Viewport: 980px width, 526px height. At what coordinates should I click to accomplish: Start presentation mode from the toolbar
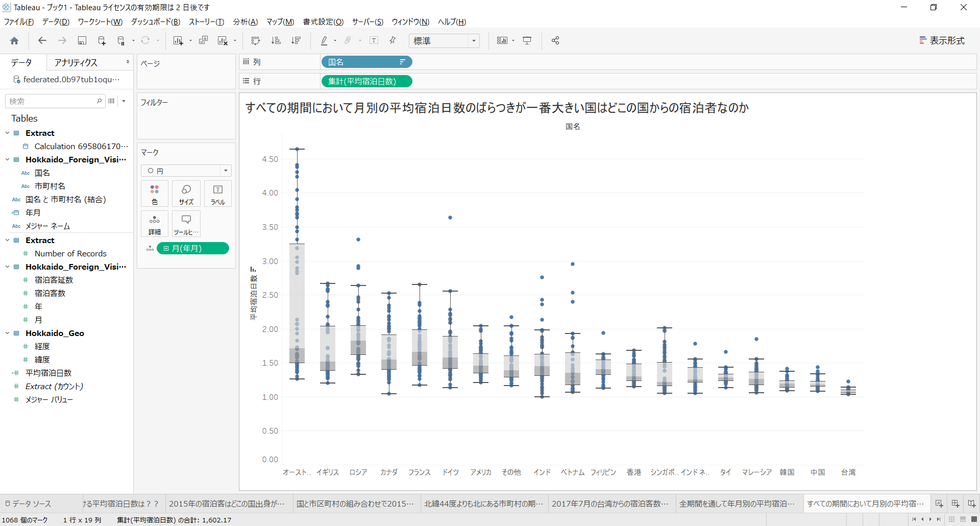(x=527, y=41)
